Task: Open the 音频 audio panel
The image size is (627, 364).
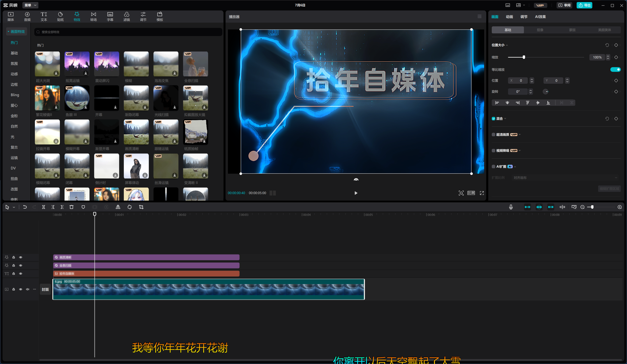Action: [27, 17]
